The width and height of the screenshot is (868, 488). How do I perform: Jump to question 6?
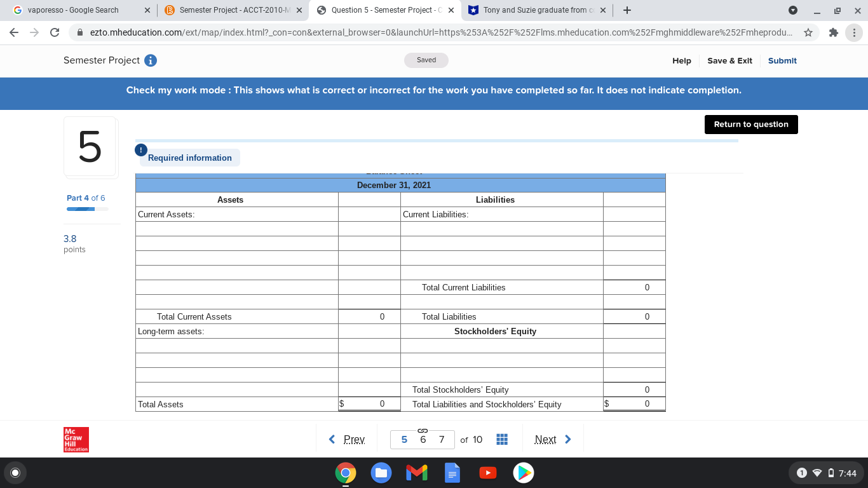[423, 440]
